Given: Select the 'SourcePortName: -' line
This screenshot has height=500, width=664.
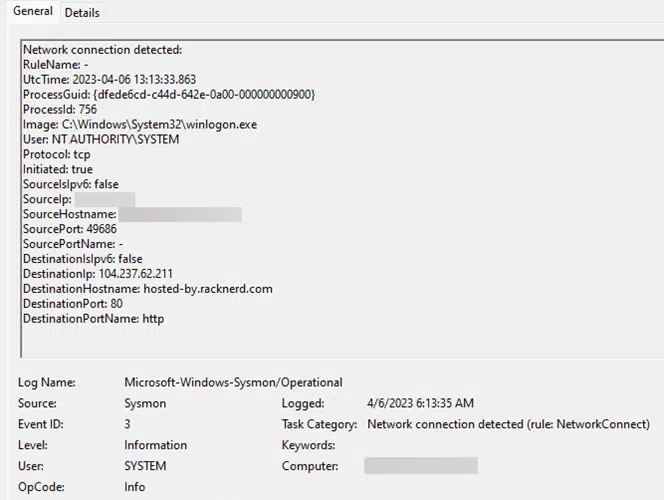Looking at the screenshot, I should [x=73, y=244].
